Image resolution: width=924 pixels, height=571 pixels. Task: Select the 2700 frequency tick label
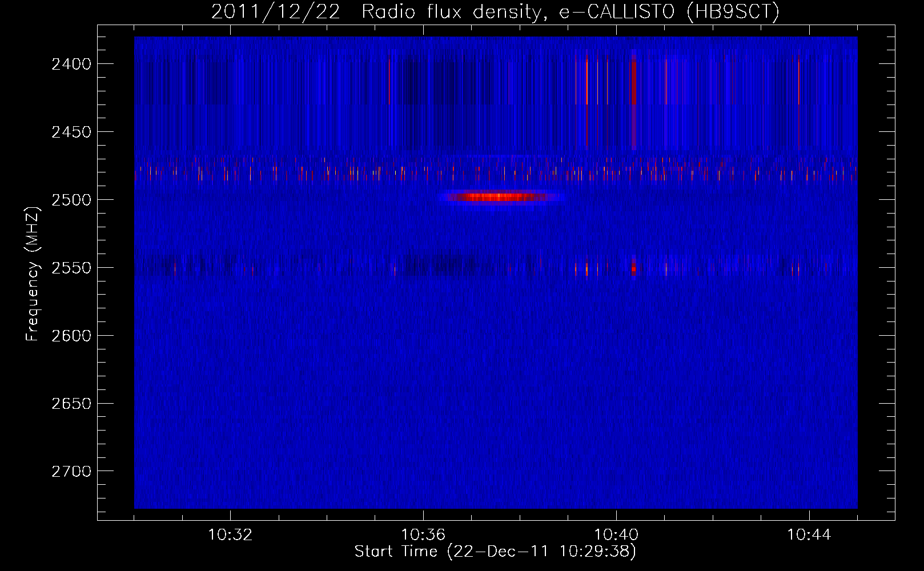point(71,472)
